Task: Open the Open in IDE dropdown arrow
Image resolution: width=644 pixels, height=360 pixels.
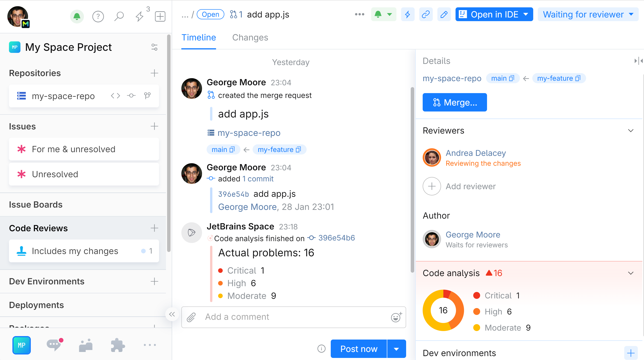Action: (526, 14)
